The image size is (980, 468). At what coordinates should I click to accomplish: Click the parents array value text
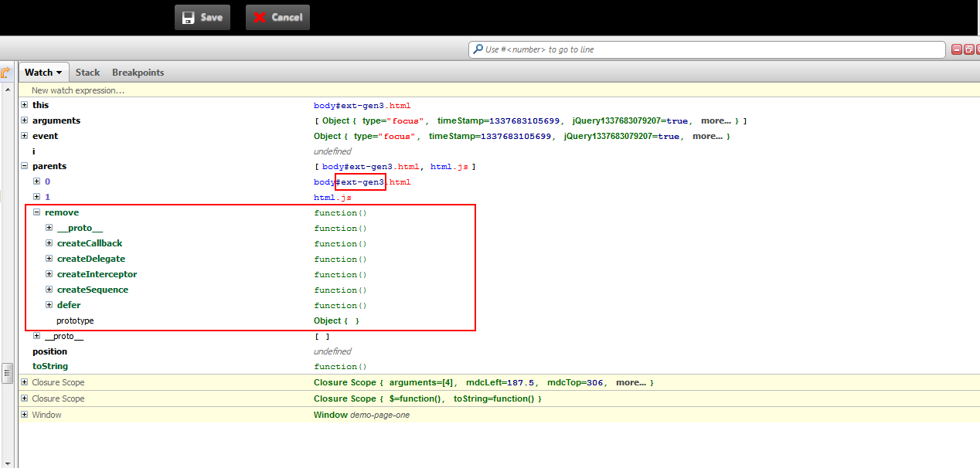pos(395,167)
